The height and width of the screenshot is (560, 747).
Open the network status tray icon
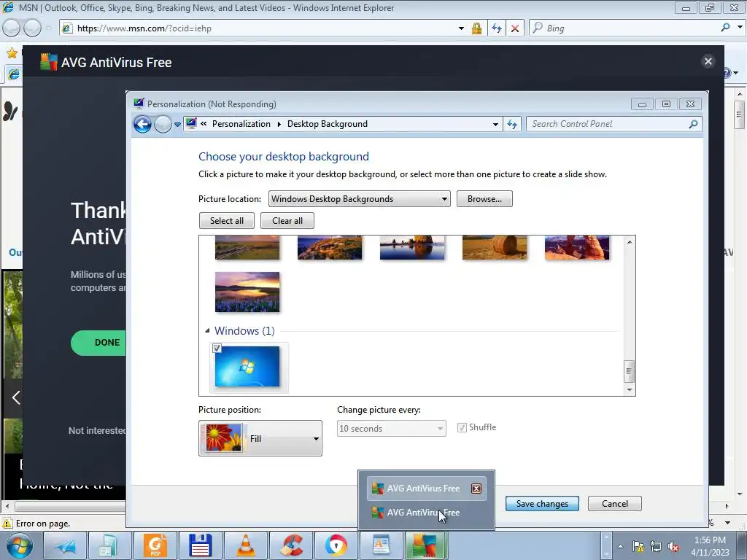(x=656, y=546)
